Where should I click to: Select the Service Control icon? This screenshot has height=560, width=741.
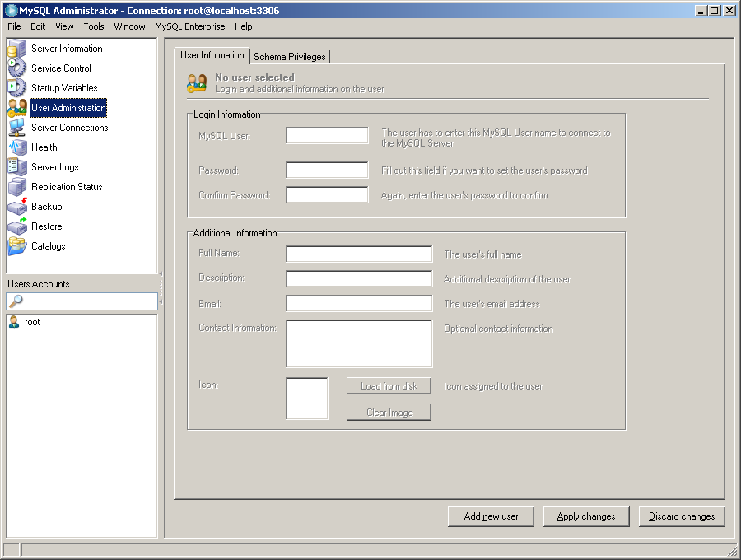(16, 68)
